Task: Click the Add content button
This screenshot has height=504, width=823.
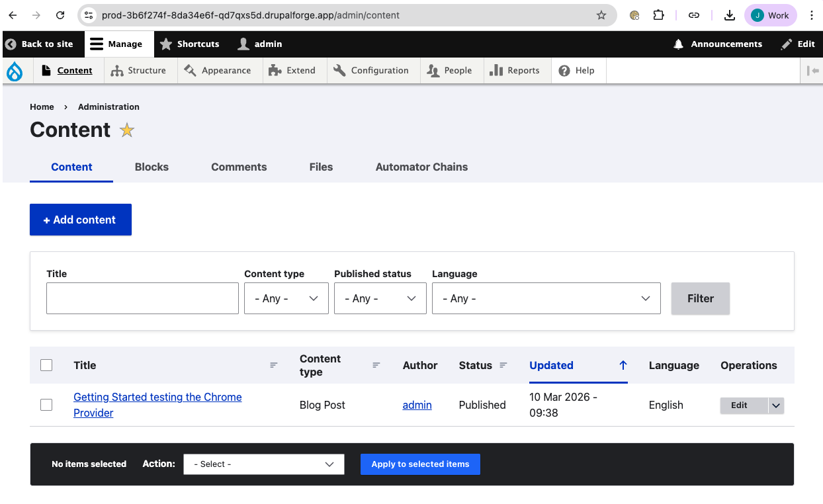Action: click(80, 219)
